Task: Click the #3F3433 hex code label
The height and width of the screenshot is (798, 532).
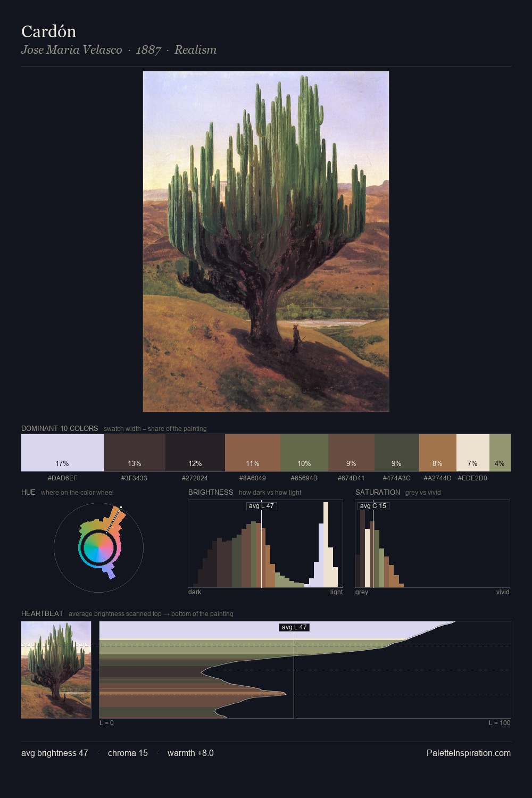Action: (134, 478)
